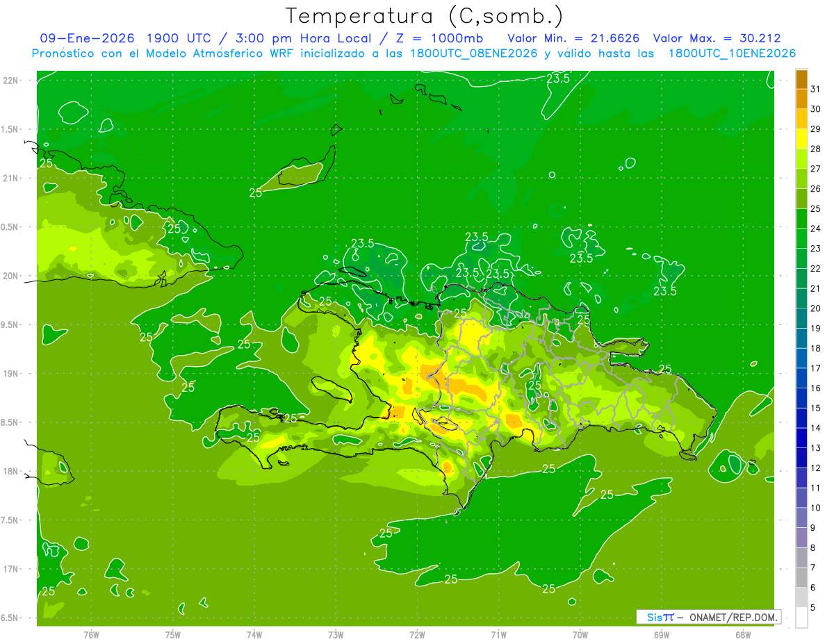Select the "Z = 1000mb" level text
This screenshot has height=644, width=834.
(x=439, y=38)
